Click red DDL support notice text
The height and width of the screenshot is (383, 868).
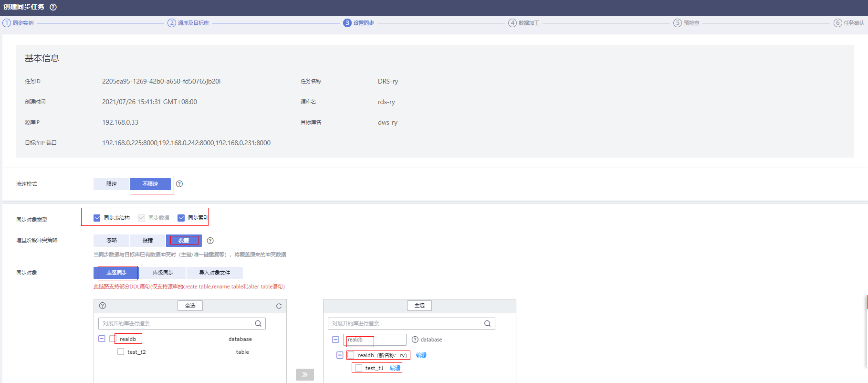pos(189,287)
